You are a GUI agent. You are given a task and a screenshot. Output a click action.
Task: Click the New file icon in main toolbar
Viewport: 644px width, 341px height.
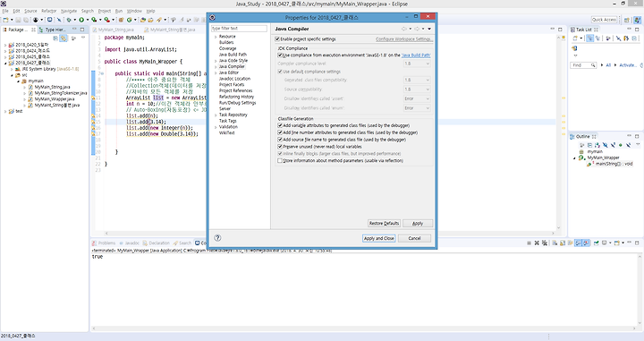pyautogui.click(x=5, y=20)
